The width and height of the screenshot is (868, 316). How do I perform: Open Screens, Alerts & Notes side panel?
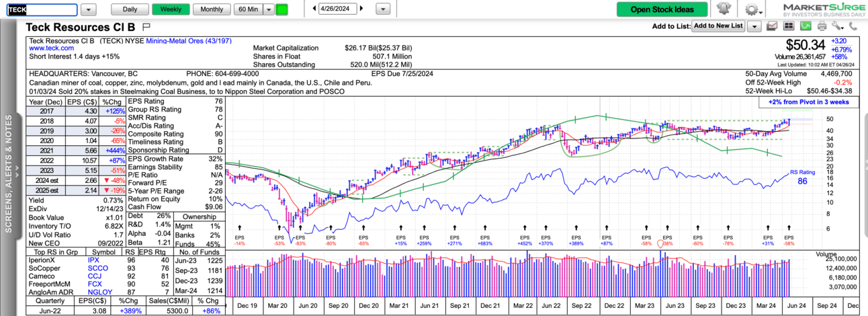pyautogui.click(x=9, y=174)
